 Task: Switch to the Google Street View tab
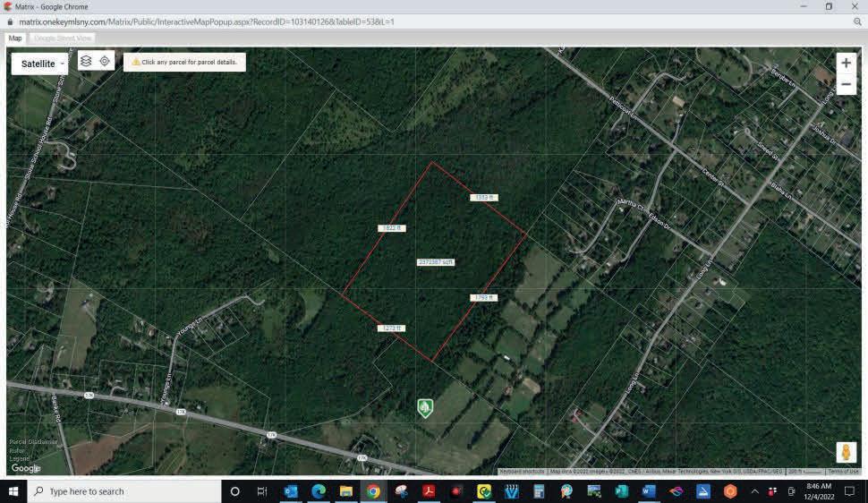click(63, 38)
